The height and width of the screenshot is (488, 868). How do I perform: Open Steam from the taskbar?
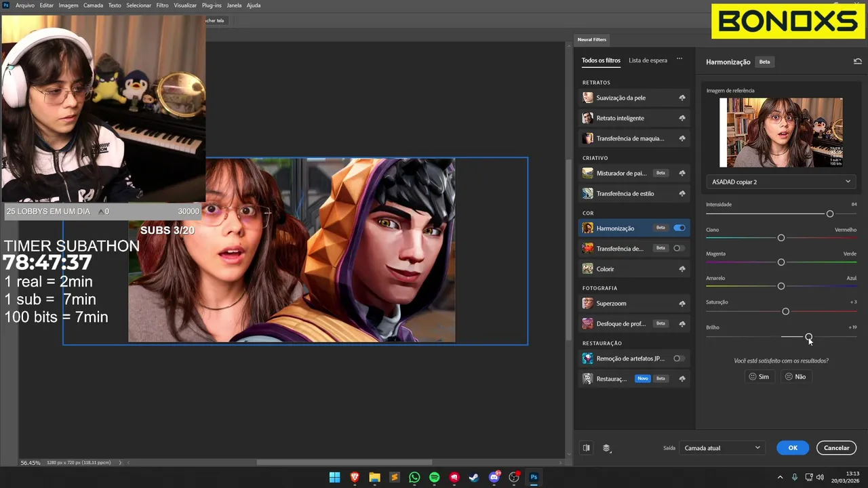474,477
